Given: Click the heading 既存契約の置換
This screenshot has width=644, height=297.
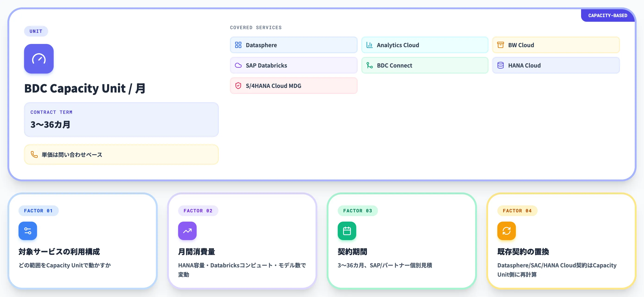Looking at the screenshot, I should point(523,251).
